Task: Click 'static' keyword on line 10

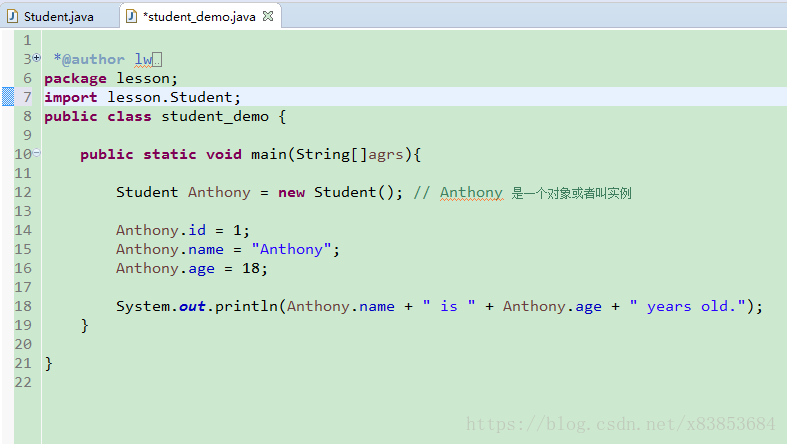Action: click(170, 154)
